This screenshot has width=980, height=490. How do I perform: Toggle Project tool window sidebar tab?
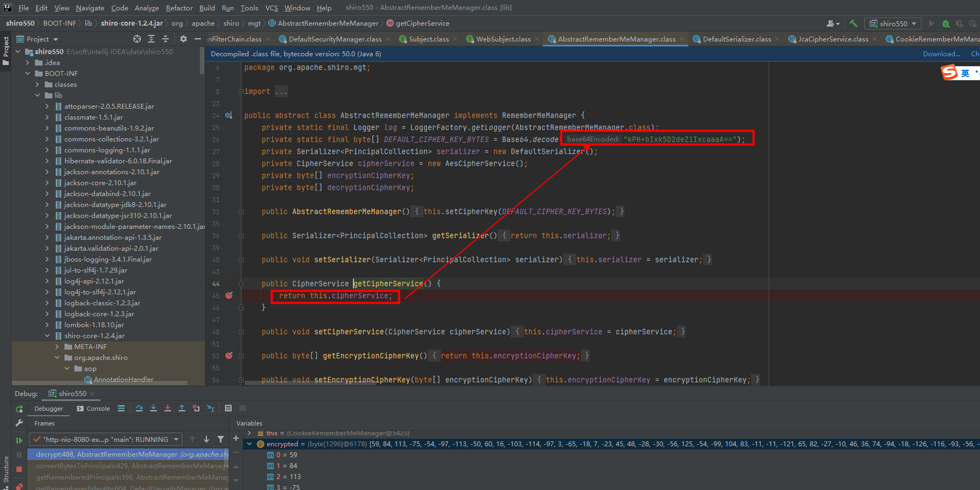coord(6,50)
